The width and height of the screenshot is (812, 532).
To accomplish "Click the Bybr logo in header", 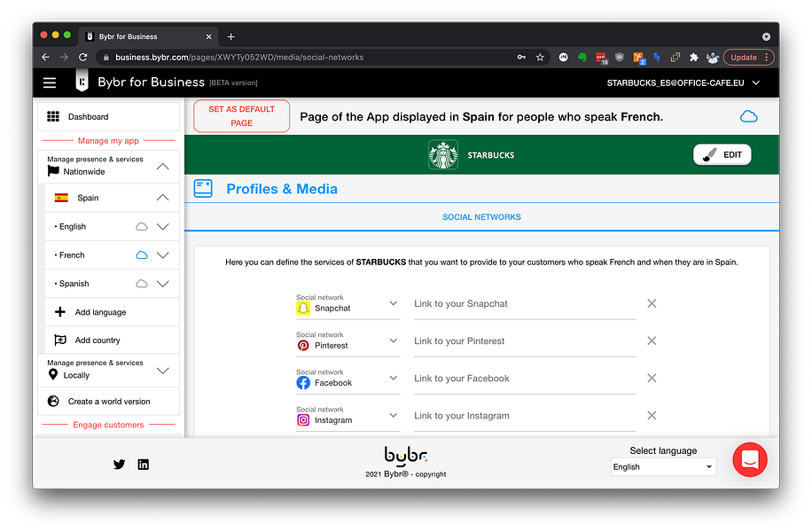I will (x=82, y=82).
